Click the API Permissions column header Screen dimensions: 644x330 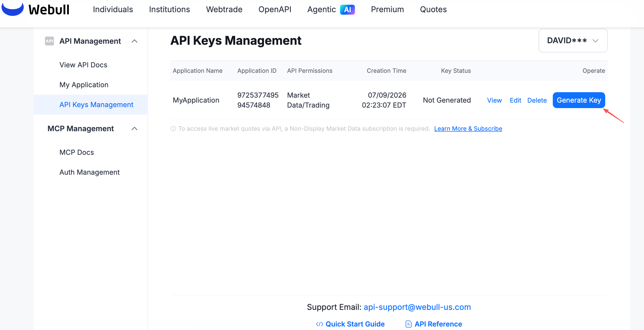(309, 71)
